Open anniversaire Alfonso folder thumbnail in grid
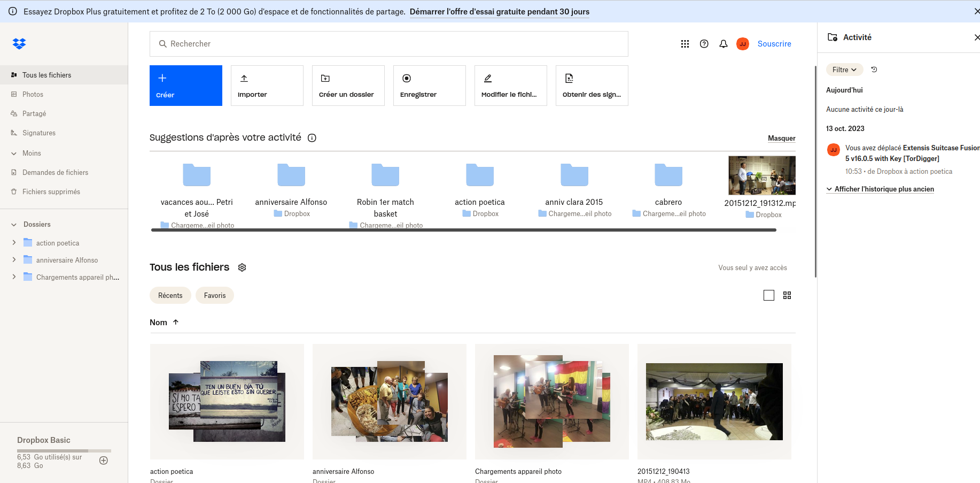This screenshot has height=483, width=980. [x=390, y=402]
